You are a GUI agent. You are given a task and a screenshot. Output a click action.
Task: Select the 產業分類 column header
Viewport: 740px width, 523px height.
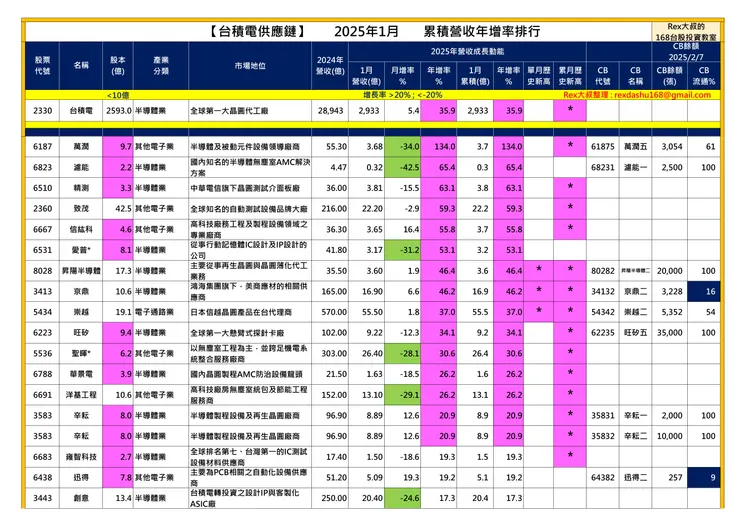coord(161,66)
